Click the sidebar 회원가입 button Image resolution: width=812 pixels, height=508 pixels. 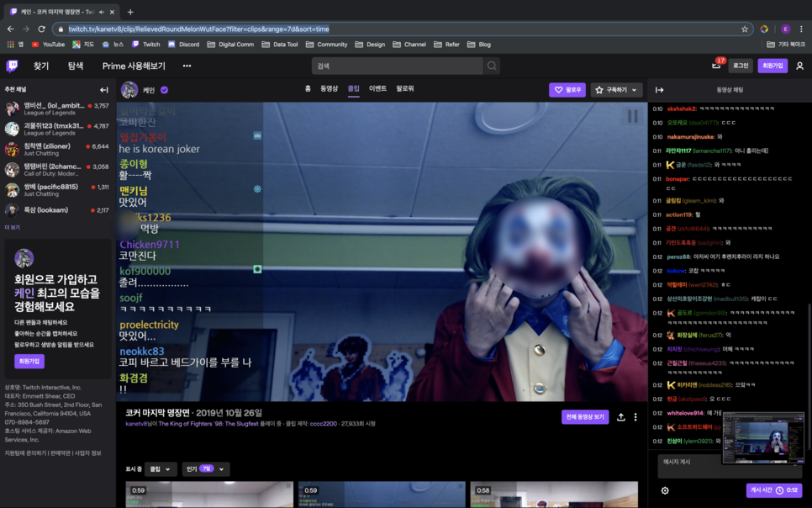[29, 362]
